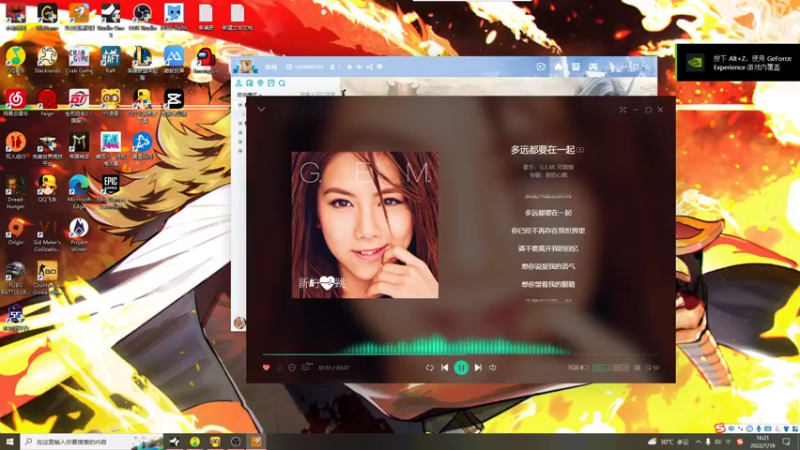
Task: Open 网易云音乐 desktop shortcut
Action: (x=15, y=103)
